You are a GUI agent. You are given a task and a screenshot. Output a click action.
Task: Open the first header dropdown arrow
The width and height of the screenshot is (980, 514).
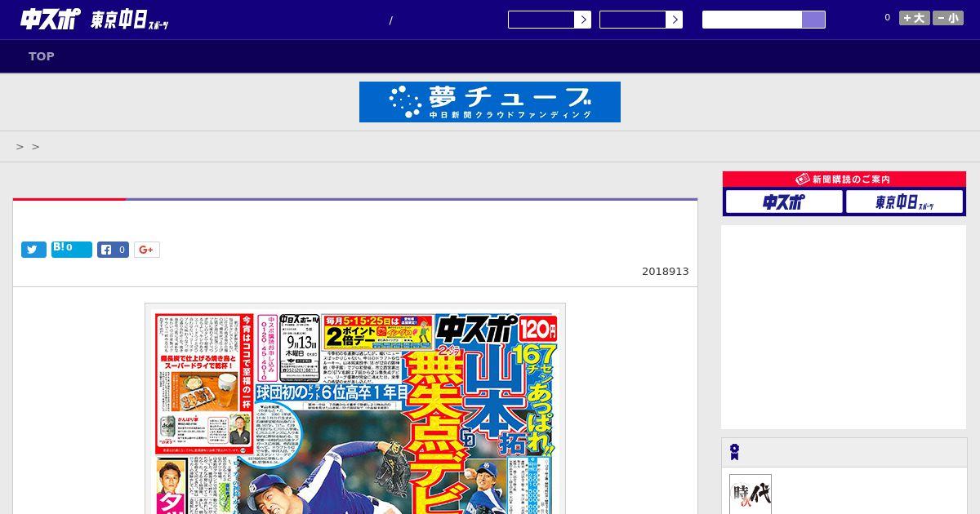coord(583,20)
